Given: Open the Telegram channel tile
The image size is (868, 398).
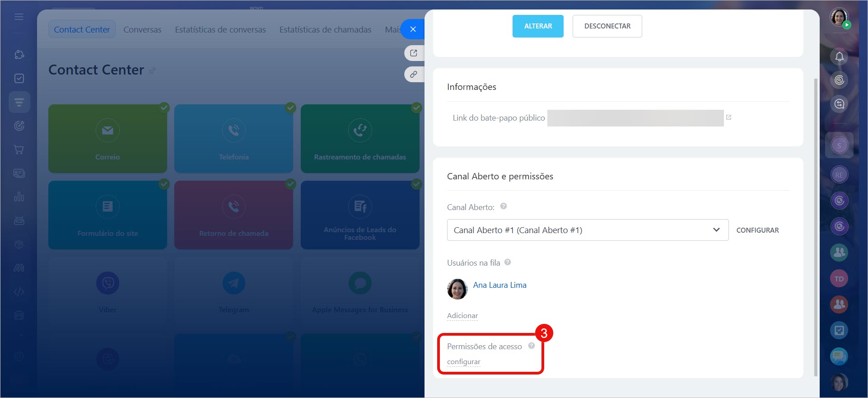Looking at the screenshot, I should click(233, 290).
